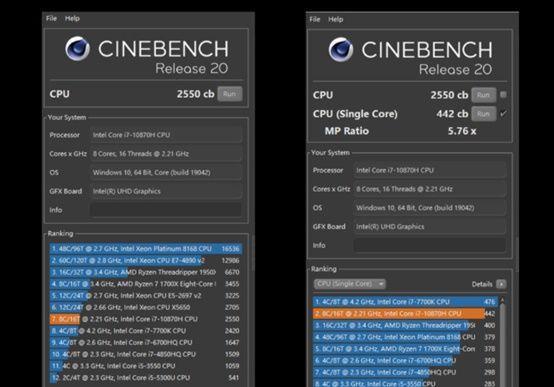
Task: Select Xeon X5650 row scoring 2705
Action: (146, 307)
